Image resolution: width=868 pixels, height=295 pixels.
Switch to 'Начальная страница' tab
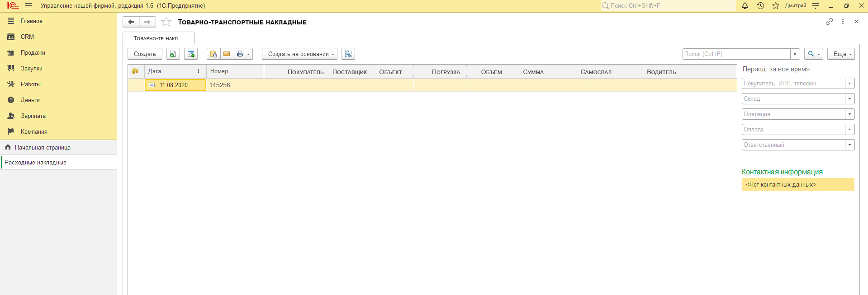point(43,148)
